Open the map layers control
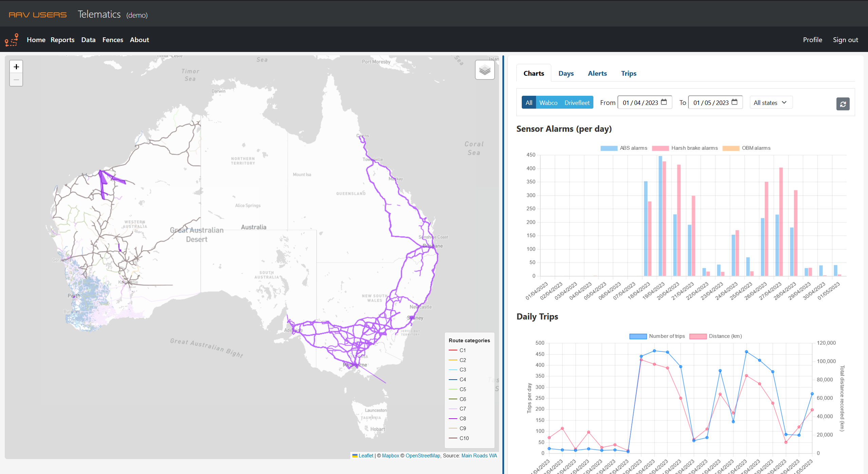This screenshot has width=868, height=474. pos(484,70)
